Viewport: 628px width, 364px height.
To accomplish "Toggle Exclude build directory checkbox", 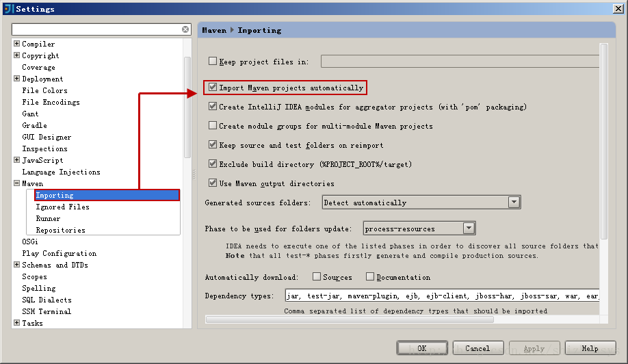I will tap(213, 164).
